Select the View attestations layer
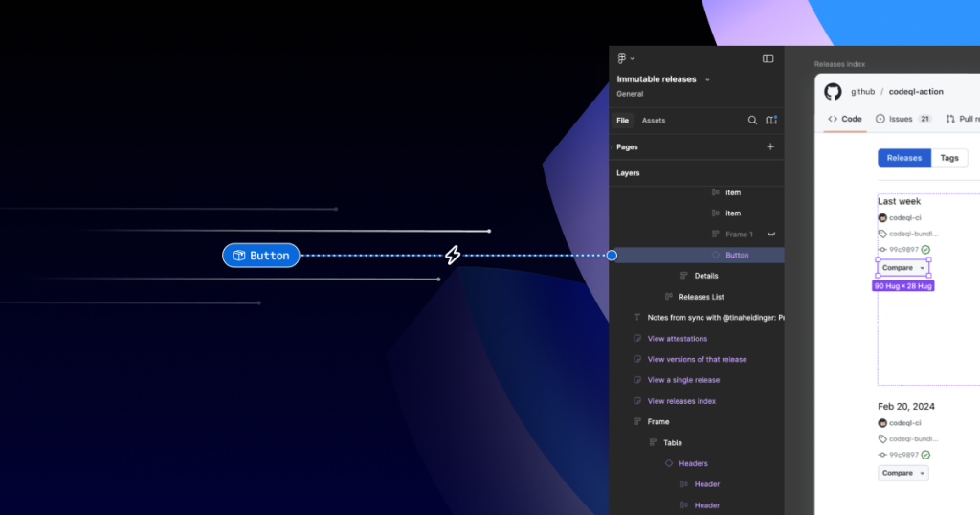 pyautogui.click(x=677, y=339)
